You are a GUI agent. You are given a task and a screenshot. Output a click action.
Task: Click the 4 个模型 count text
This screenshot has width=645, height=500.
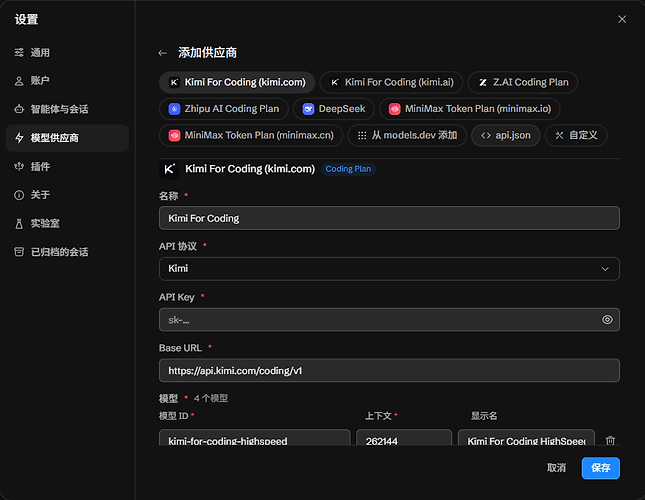(211, 398)
